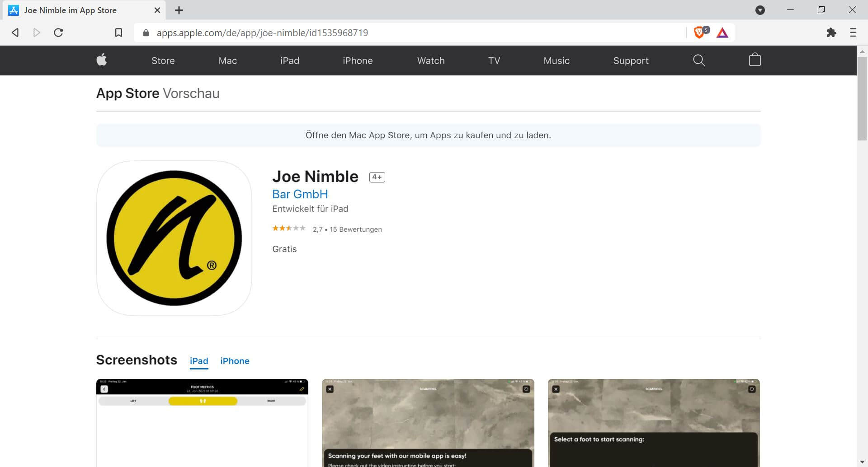Open a new tab with the plus button
This screenshot has height=467, width=868.
coord(179,10)
